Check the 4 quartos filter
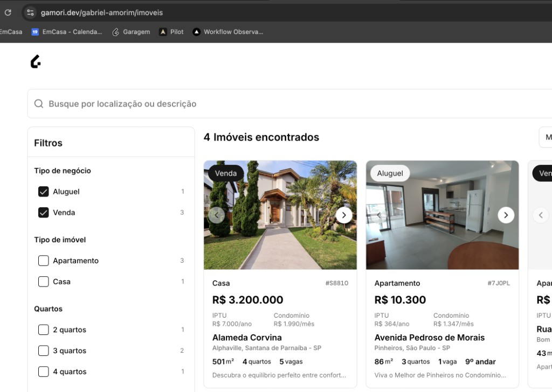552x392 pixels. pos(43,372)
